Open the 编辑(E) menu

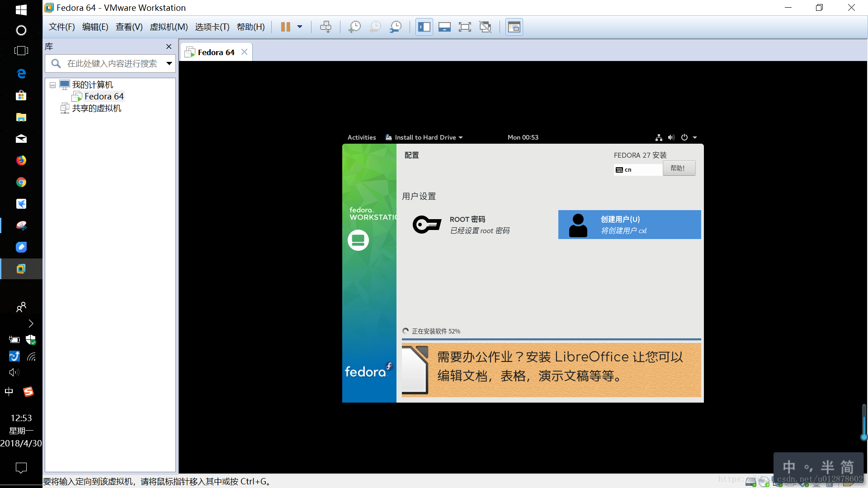95,27
